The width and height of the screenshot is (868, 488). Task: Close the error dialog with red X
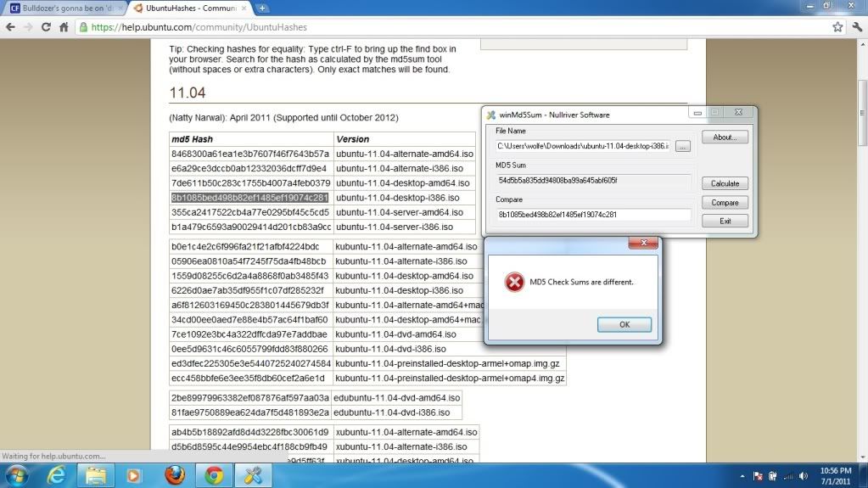click(643, 243)
